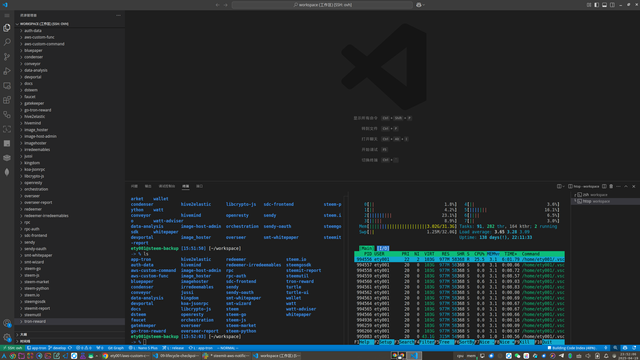Open Chrome from the taskbar launcher
The height and width of the screenshot is (360, 640).
[x=13, y=356]
